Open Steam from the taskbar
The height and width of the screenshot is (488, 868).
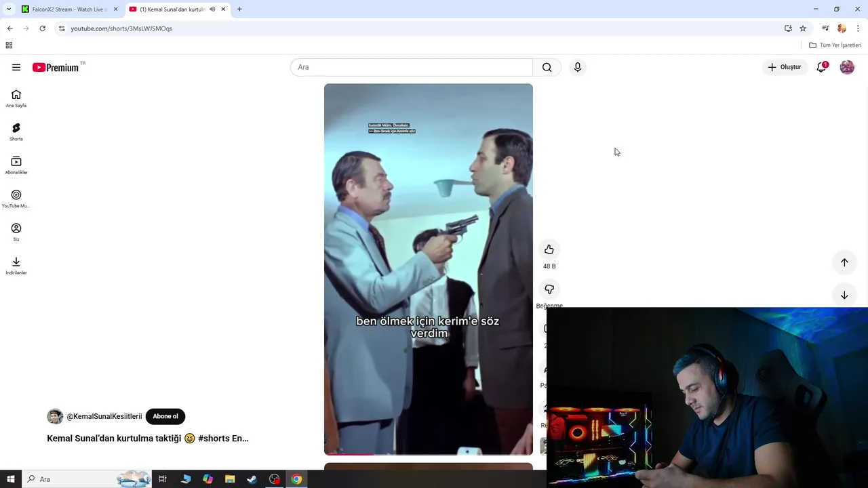pyautogui.click(x=252, y=479)
